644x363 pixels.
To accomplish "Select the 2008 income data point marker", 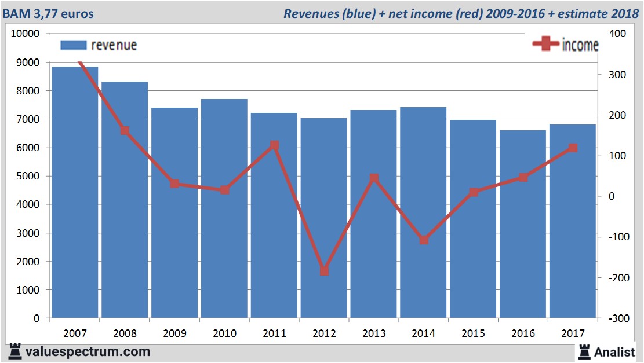I will click(125, 131).
